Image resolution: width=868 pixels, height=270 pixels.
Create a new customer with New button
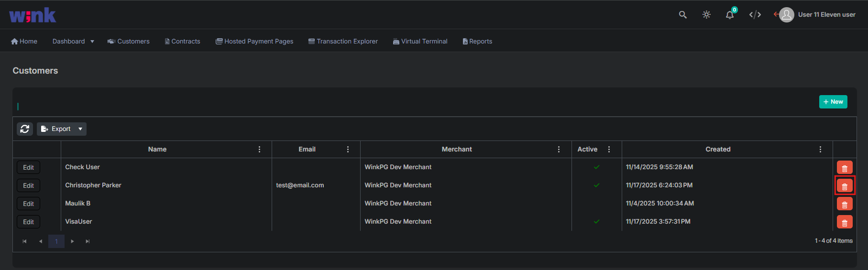coord(833,102)
